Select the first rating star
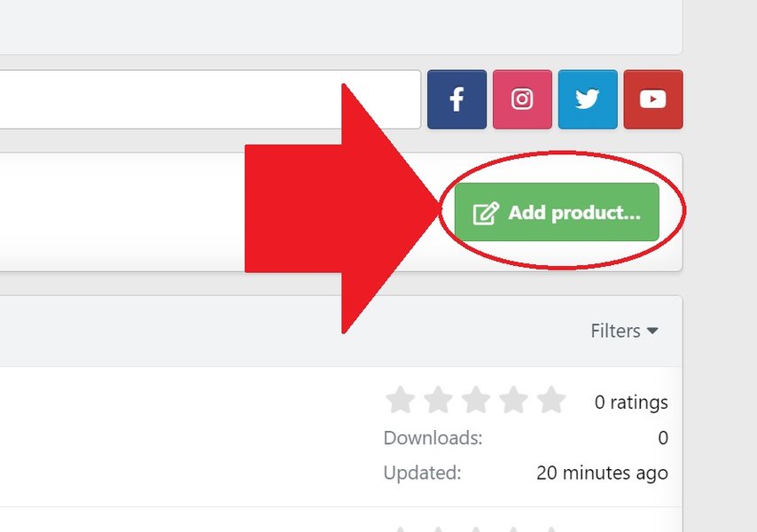The height and width of the screenshot is (532, 757). (401, 401)
